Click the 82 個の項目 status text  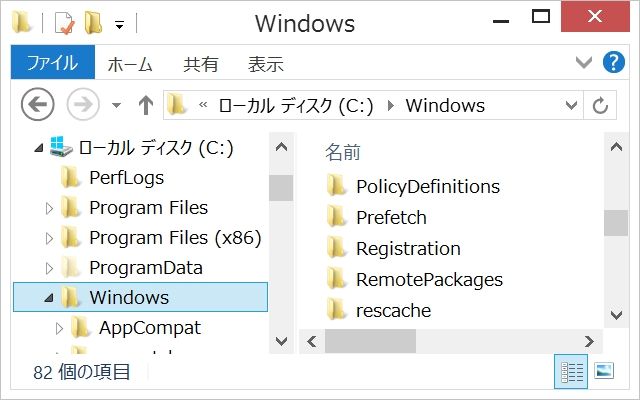[x=81, y=372]
